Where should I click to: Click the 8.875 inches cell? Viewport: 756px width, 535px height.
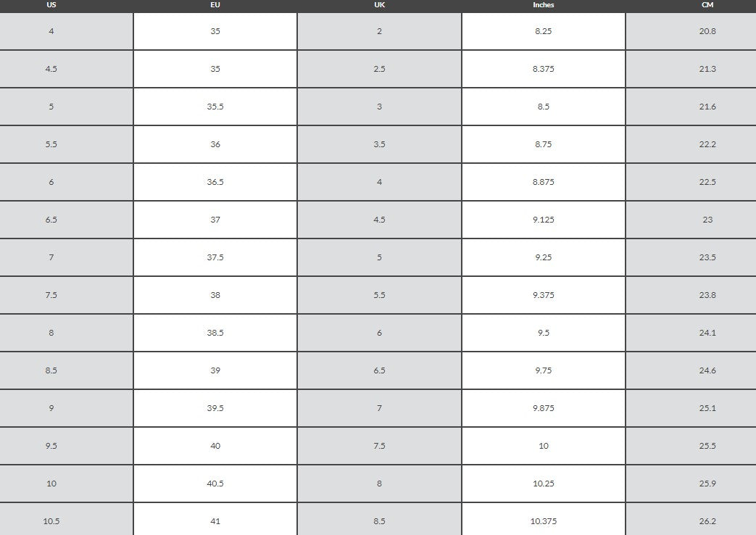544,182
